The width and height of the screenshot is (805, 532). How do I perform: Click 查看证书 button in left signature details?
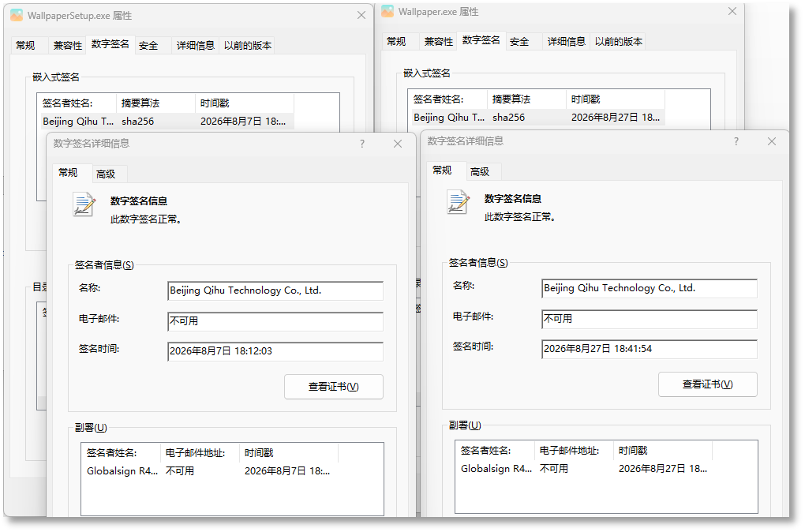(x=334, y=387)
